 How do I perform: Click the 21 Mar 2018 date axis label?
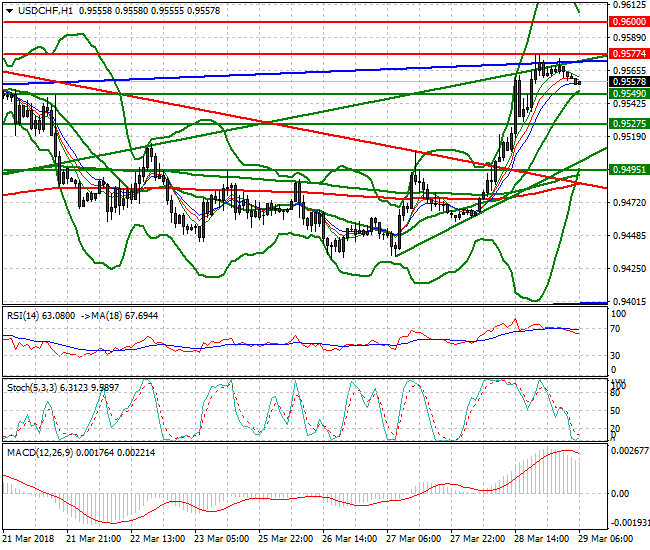pos(29,539)
